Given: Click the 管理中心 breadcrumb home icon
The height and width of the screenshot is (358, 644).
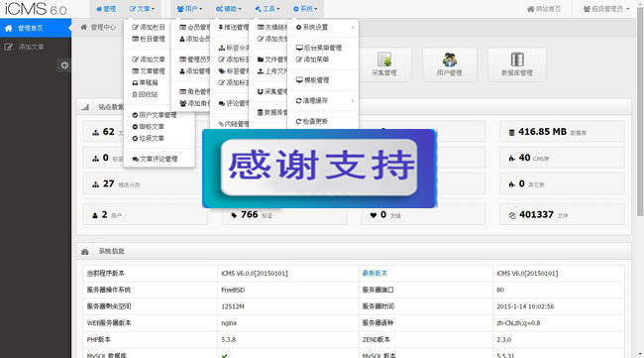Looking at the screenshot, I should [84, 27].
